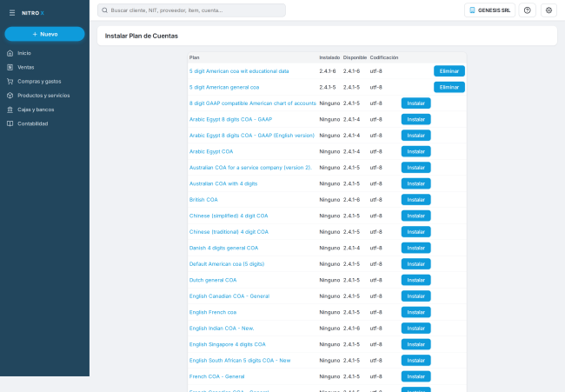
Task: Click the Cajas y bancos bank icon
Action: click(x=10, y=110)
